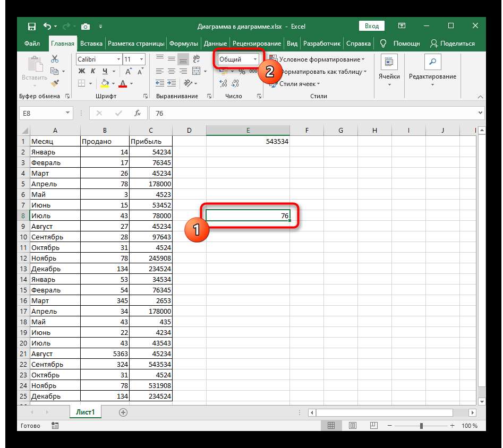
Task: Open the Редактирование group menu
Action: point(432,71)
